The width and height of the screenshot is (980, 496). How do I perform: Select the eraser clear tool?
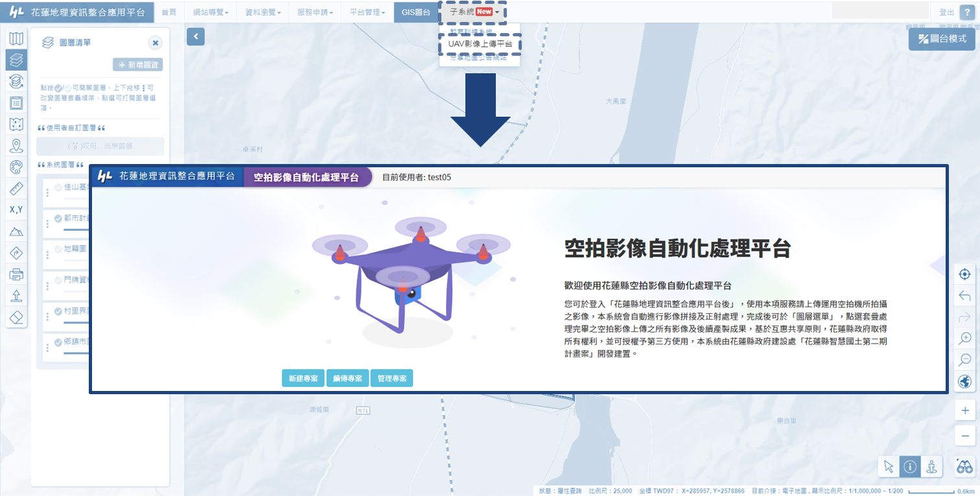pos(16,316)
